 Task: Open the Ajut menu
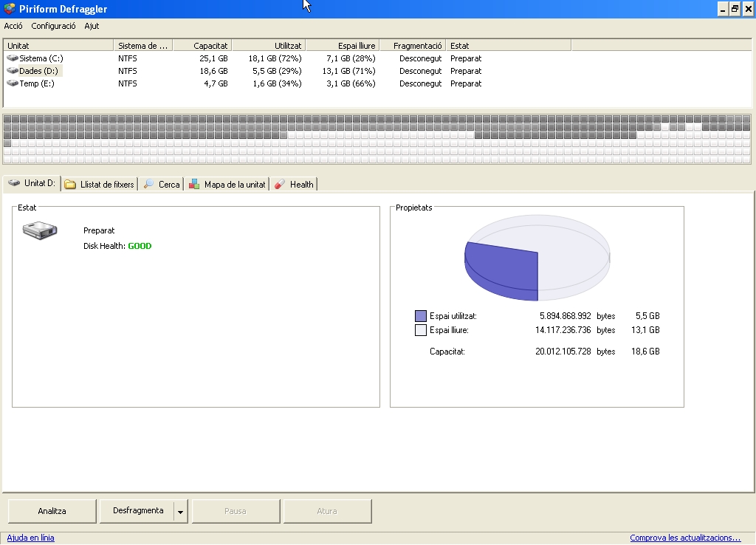point(92,26)
